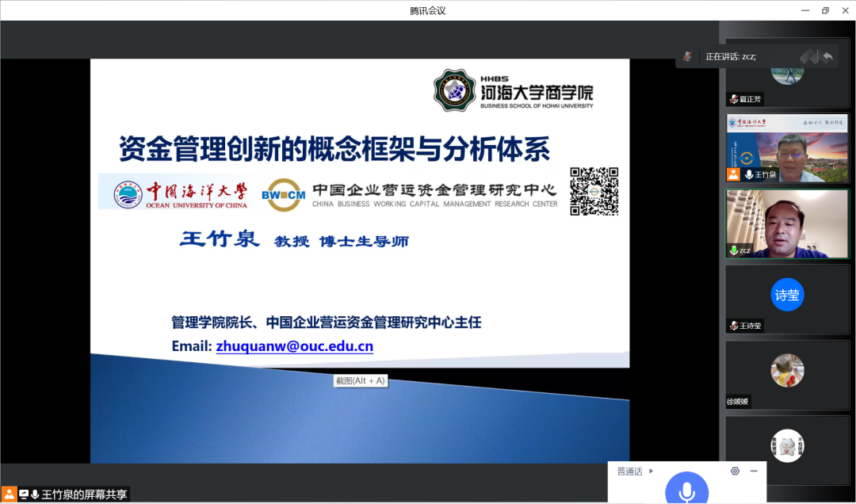Image resolution: width=856 pixels, height=504 pixels.
Task: Click the Hohai University Business School logo
Action: coord(513,90)
